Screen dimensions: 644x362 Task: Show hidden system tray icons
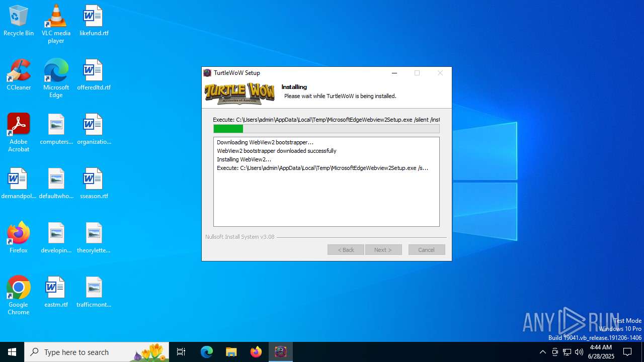(542, 352)
